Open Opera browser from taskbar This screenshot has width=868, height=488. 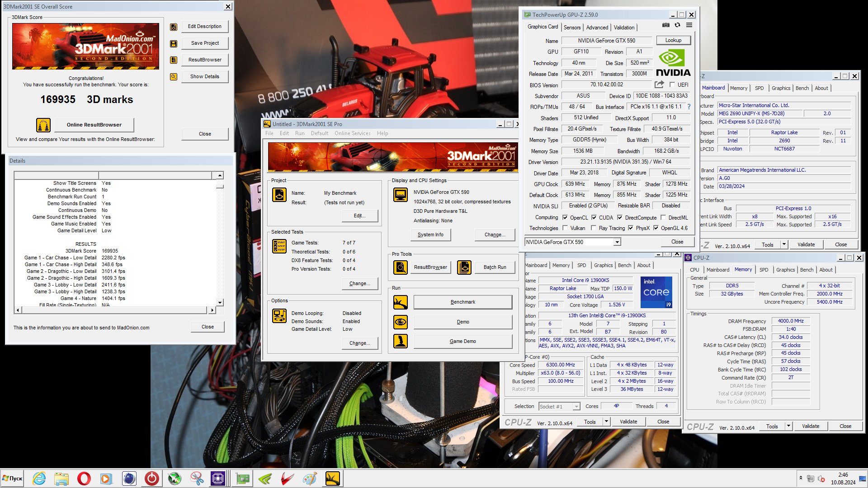click(84, 479)
